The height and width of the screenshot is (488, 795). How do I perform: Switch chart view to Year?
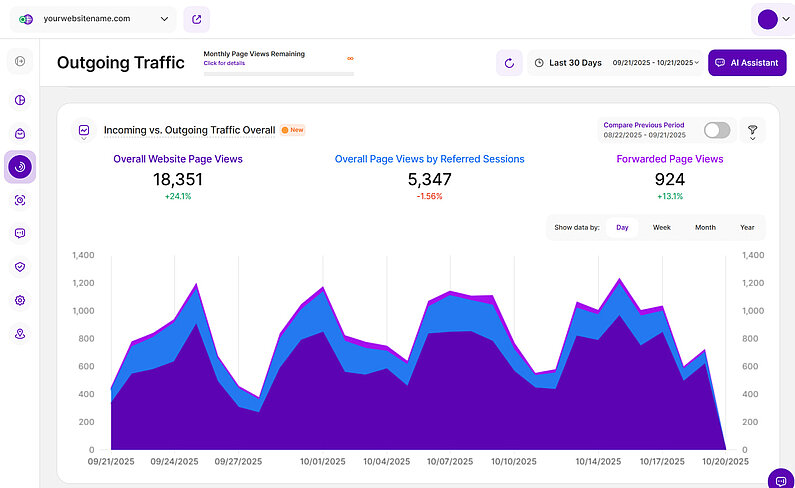click(x=747, y=227)
